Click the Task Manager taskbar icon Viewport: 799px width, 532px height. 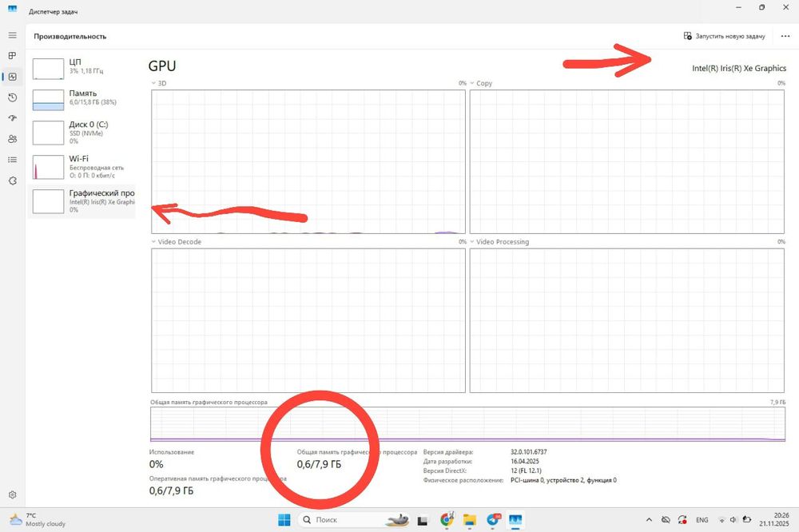515,520
